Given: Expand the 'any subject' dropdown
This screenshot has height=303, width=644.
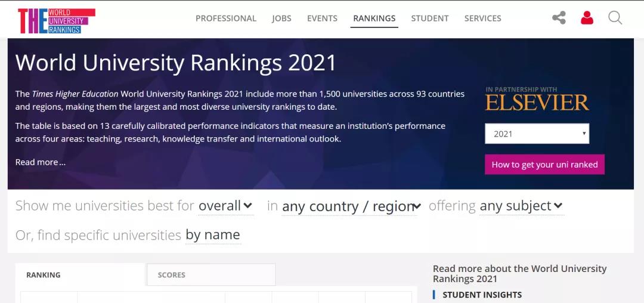Looking at the screenshot, I should pyautogui.click(x=521, y=206).
